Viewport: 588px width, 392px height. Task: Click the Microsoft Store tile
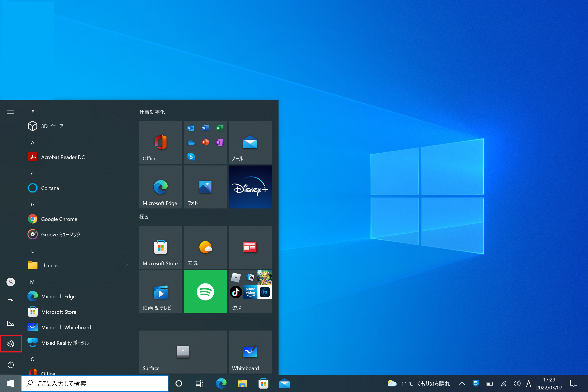tap(161, 247)
